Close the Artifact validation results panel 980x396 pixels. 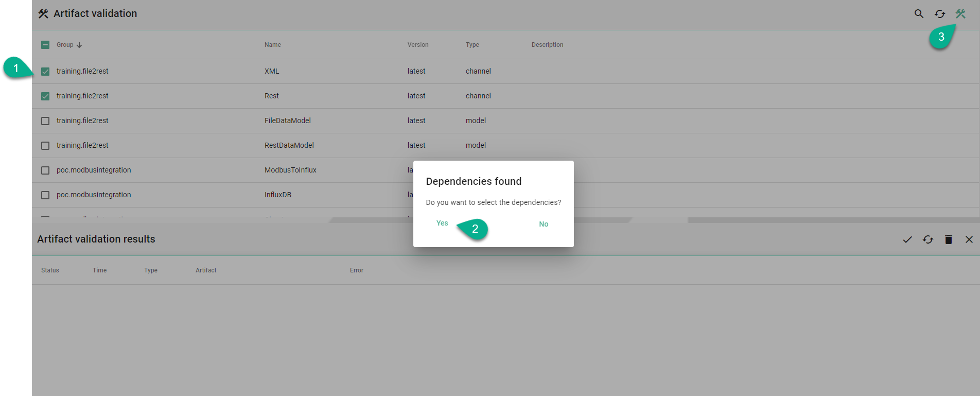969,239
